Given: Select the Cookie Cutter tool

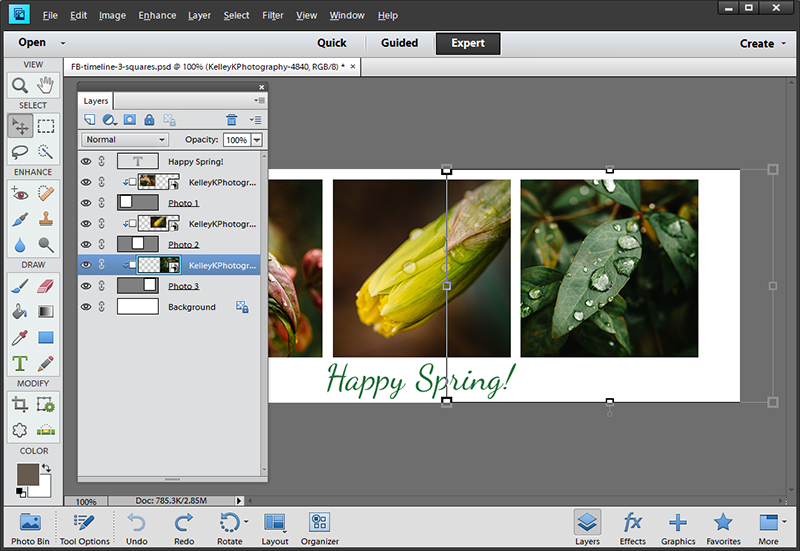Looking at the screenshot, I should [20, 431].
